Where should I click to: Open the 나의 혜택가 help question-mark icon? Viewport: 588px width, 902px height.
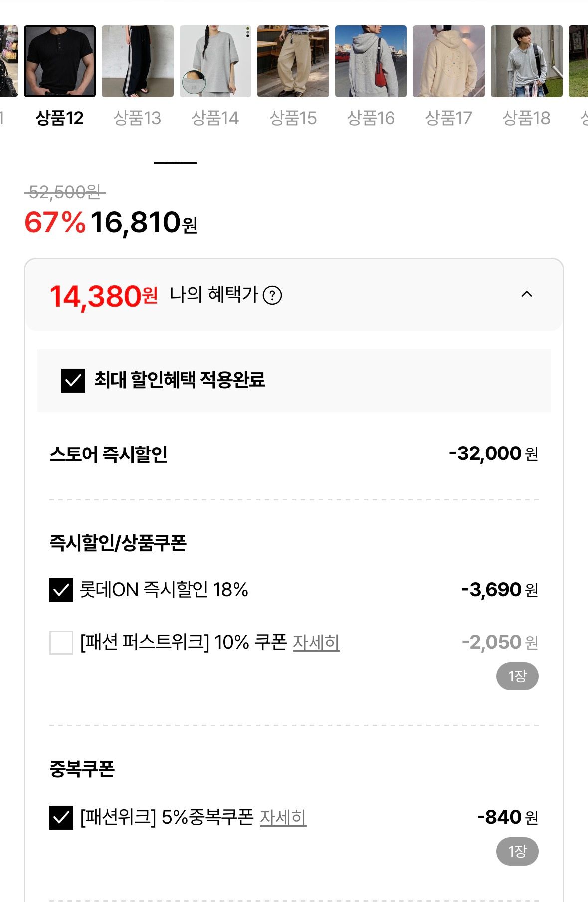tap(272, 295)
